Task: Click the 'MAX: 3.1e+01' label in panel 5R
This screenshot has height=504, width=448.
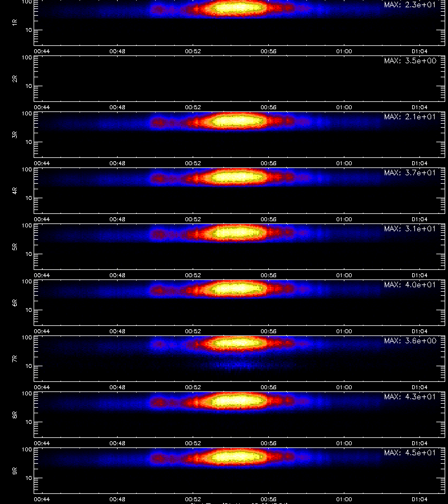Action: click(410, 228)
